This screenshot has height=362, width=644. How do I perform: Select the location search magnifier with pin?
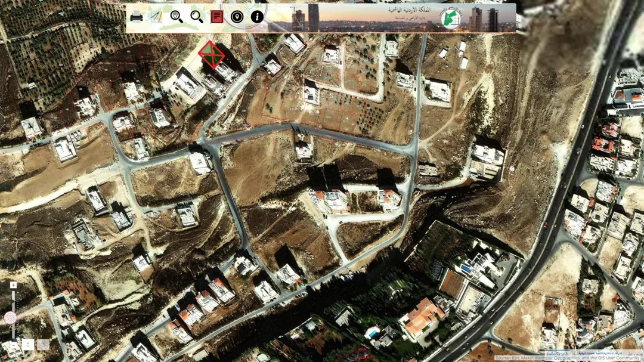[x=177, y=17]
